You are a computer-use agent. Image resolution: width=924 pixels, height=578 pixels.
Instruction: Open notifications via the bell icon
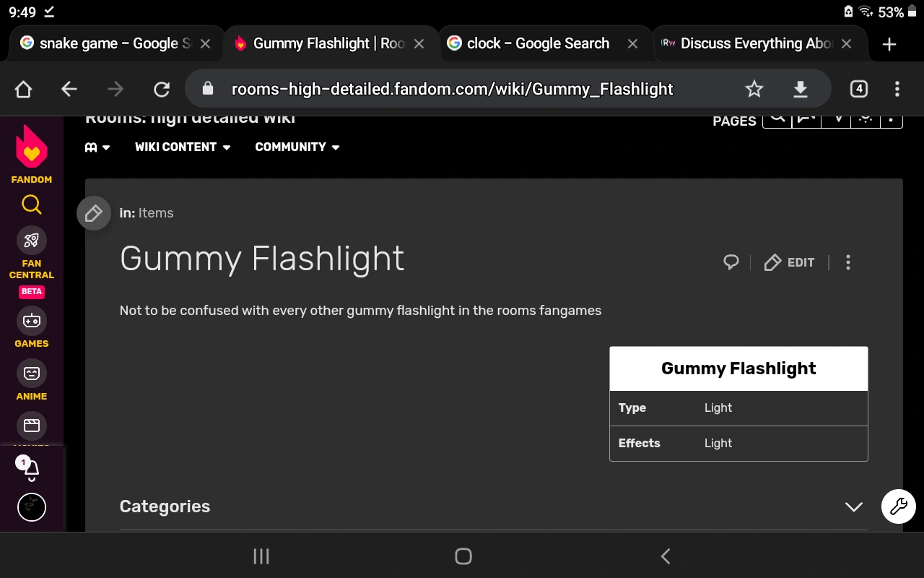[x=31, y=469]
